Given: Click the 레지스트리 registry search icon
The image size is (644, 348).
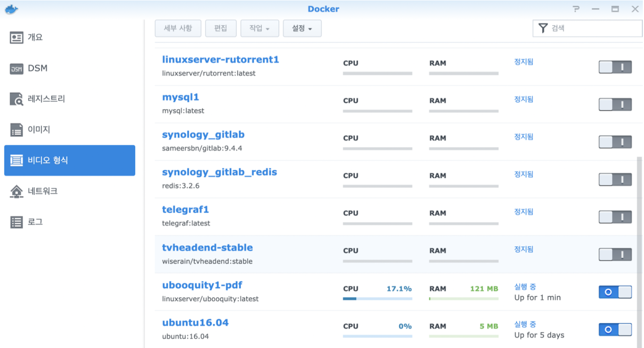Looking at the screenshot, I should 17,99.
